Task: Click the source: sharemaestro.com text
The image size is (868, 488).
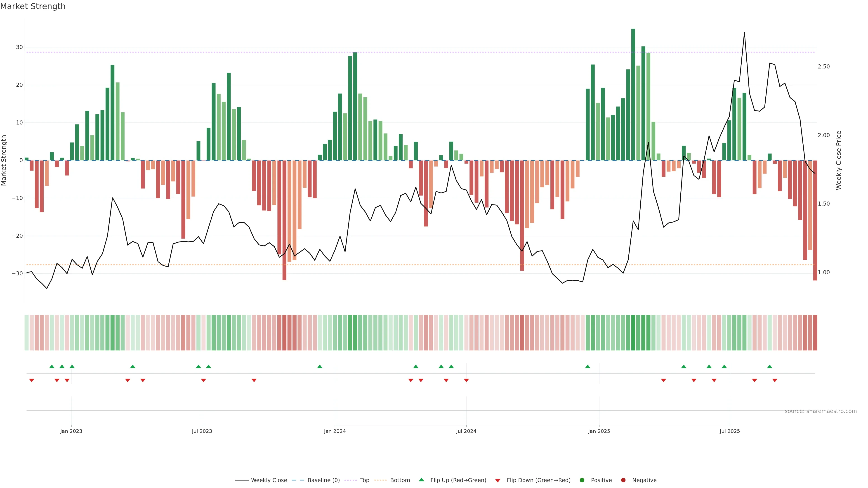Action: click(821, 411)
